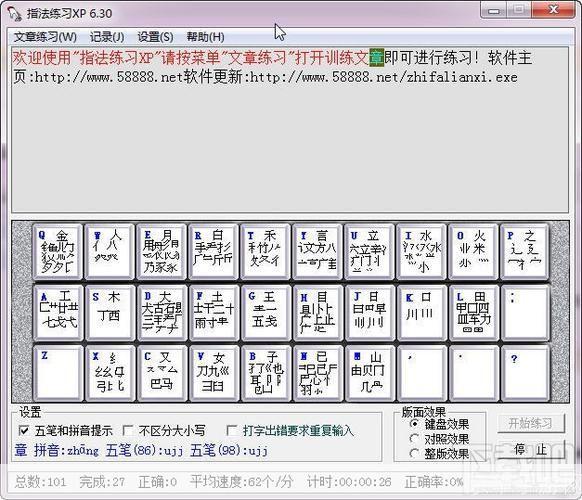Minimize the 指法练习XP window

(x=494, y=10)
